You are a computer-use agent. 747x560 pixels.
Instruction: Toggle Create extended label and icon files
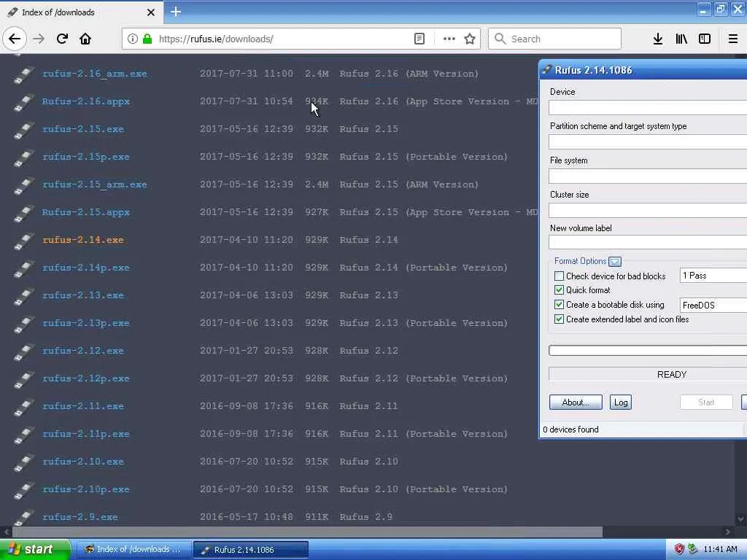pyautogui.click(x=560, y=319)
